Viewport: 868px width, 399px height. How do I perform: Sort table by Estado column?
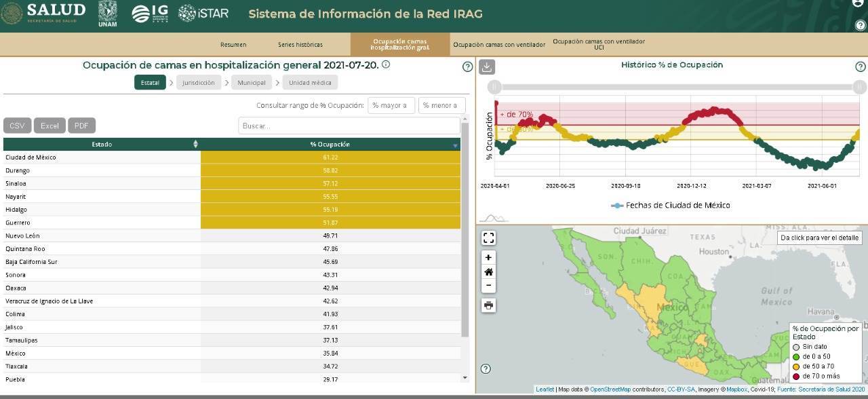point(102,144)
